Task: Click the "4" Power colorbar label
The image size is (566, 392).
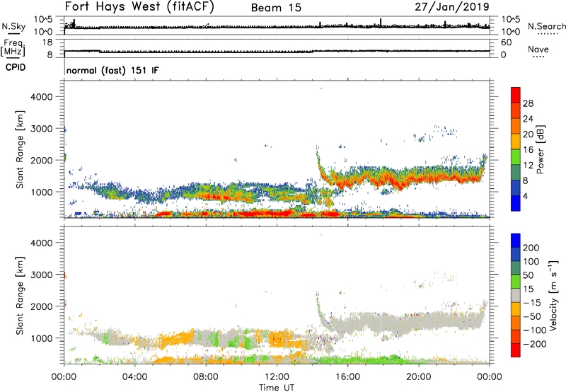Action: [526, 196]
